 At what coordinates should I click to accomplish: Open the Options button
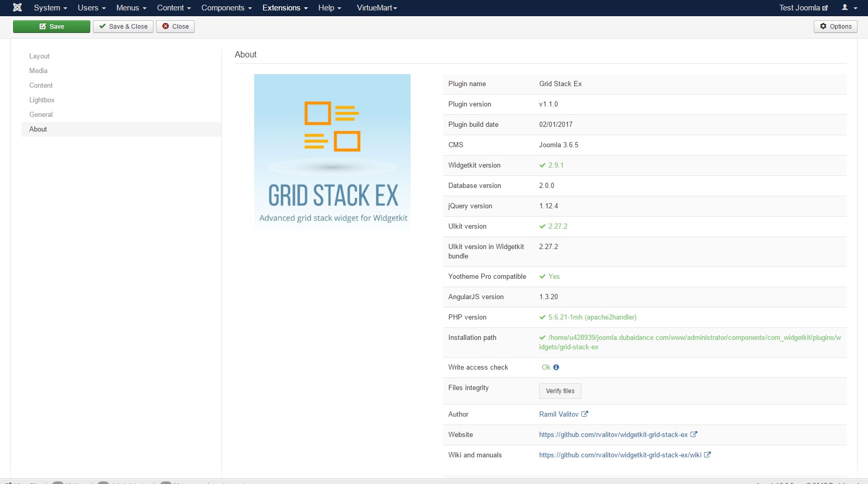click(x=836, y=27)
